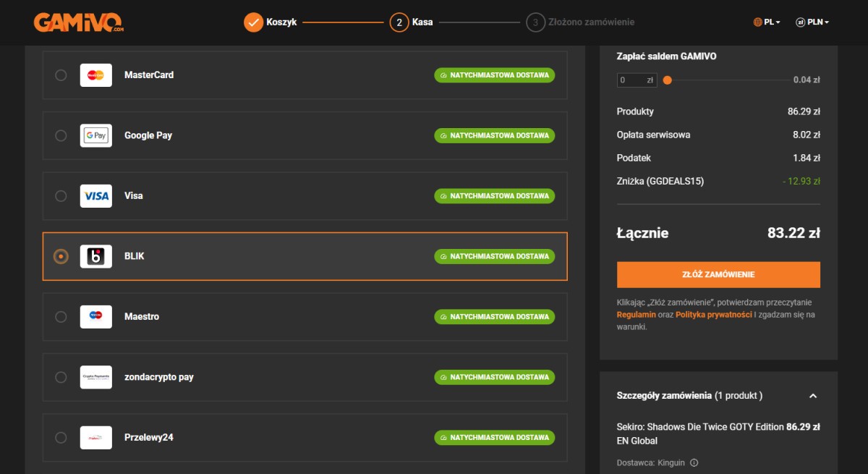The width and height of the screenshot is (868, 474).
Task: Select the Visa radio button
Action: click(61, 196)
